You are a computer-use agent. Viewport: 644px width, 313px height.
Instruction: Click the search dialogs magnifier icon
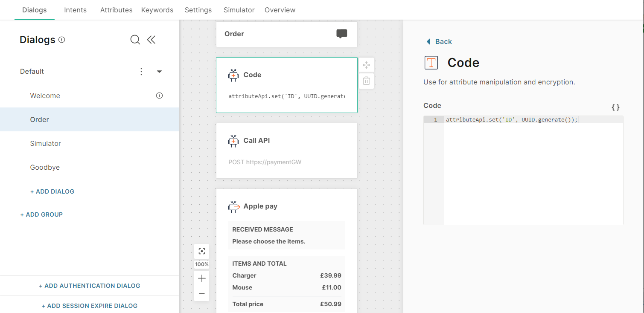[135, 40]
